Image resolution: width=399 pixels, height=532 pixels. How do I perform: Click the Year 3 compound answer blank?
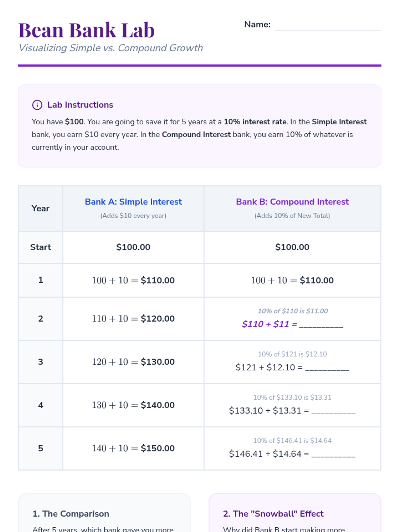tap(327, 368)
